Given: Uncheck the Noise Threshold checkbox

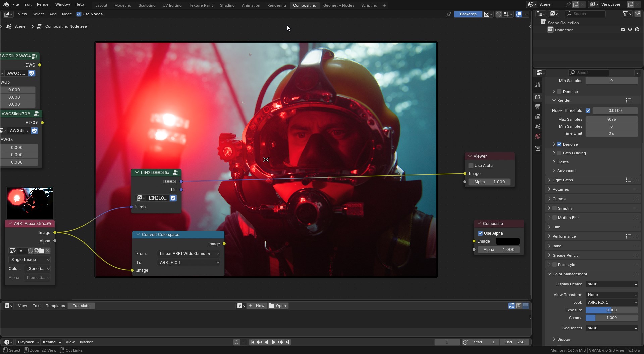Looking at the screenshot, I should tap(588, 110).
